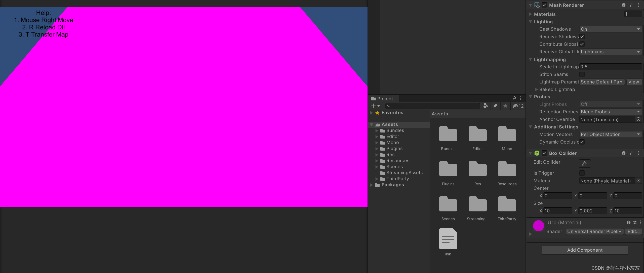Click the Edit Collider bounding volume button
This screenshot has height=273, width=644.
point(585,164)
